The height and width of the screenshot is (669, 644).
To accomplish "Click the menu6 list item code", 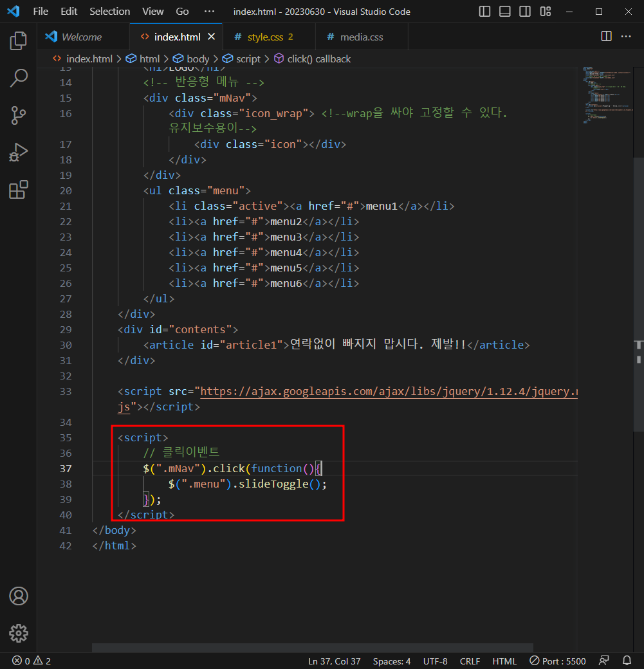I will pos(264,283).
